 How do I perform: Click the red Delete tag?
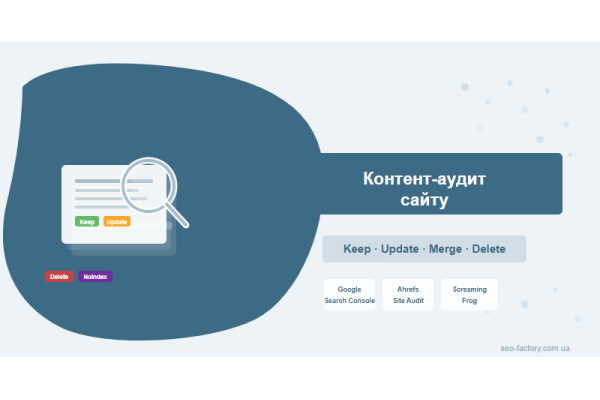click(x=59, y=276)
